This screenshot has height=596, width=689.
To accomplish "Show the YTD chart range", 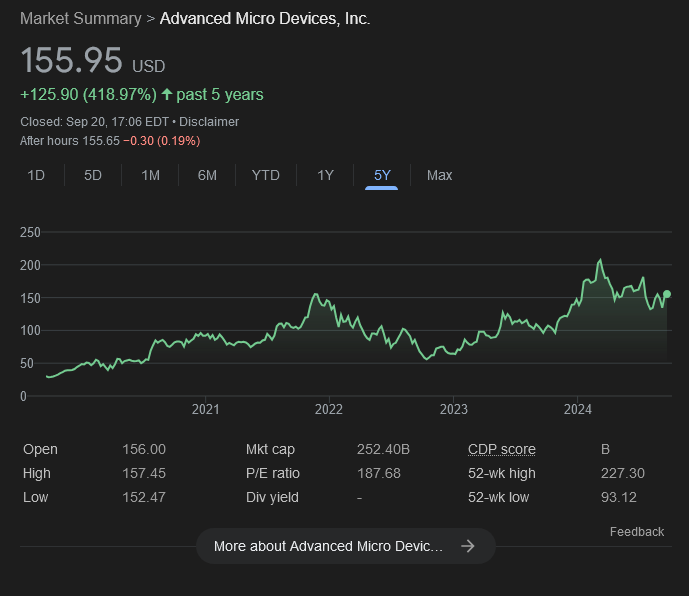I will (265, 175).
